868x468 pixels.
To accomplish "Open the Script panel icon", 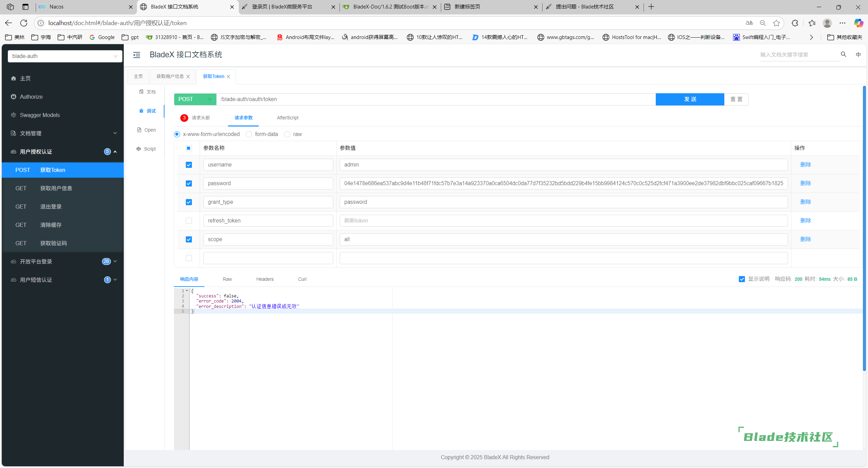I will [x=139, y=149].
